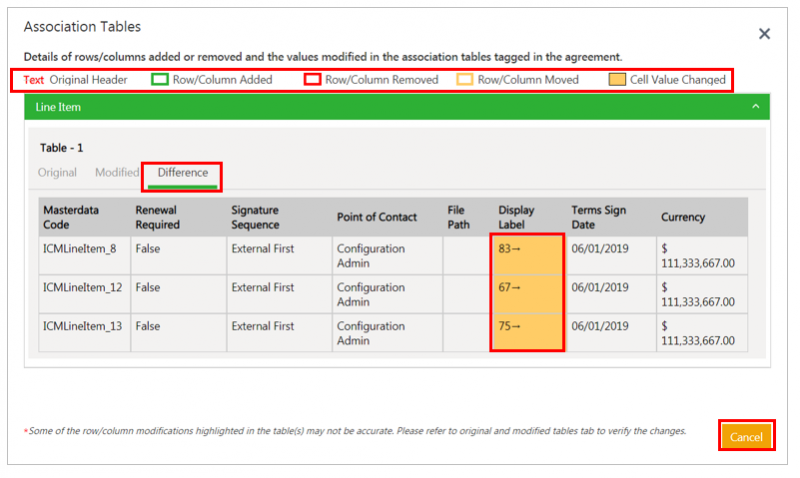
Task: Click the Line Item green header bar
Action: (397, 107)
